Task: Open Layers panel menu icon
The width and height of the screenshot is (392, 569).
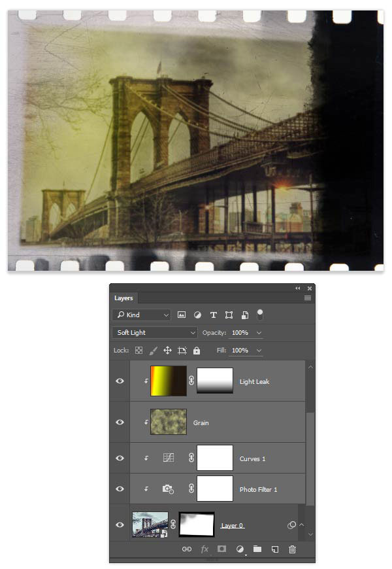Action: pyautogui.click(x=308, y=298)
